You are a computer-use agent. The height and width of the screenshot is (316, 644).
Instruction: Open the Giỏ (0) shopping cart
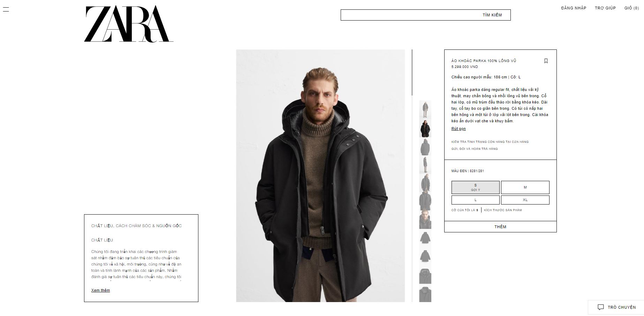pos(631,8)
